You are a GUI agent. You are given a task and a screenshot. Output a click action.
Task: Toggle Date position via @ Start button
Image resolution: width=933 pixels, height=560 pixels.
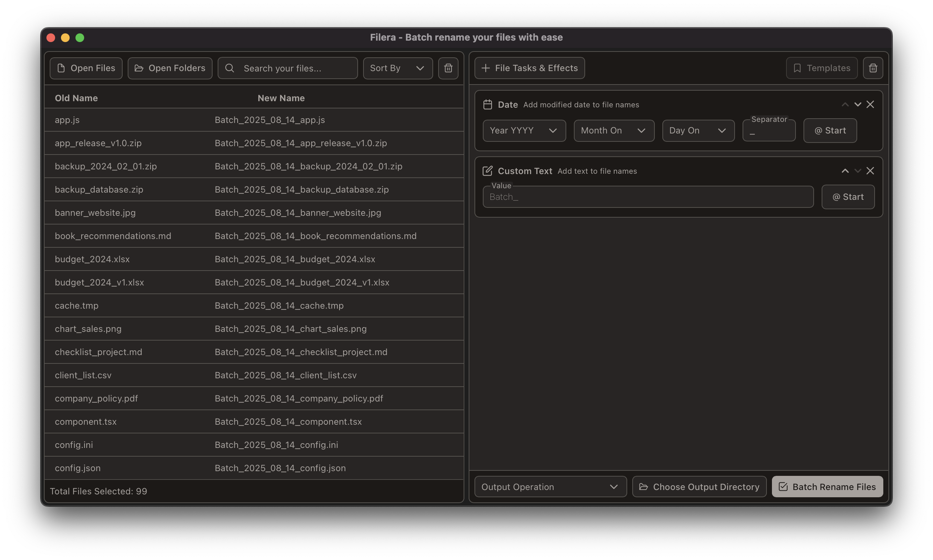[x=830, y=131]
